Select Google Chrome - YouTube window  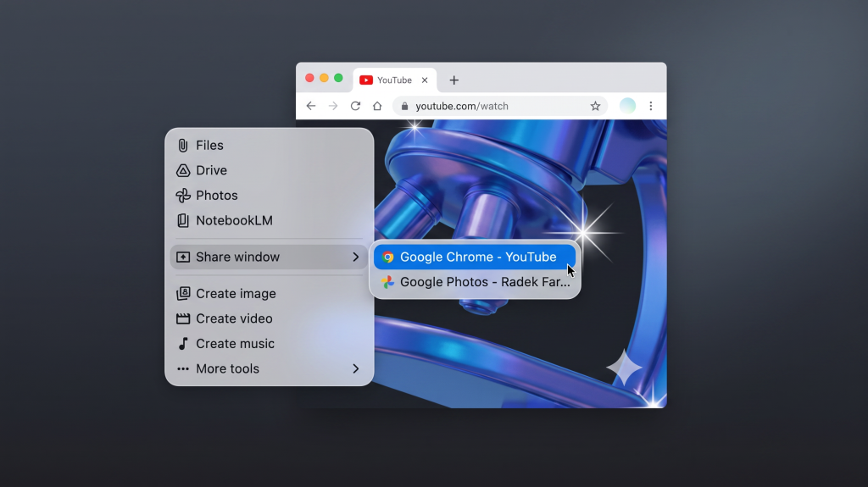coord(475,257)
